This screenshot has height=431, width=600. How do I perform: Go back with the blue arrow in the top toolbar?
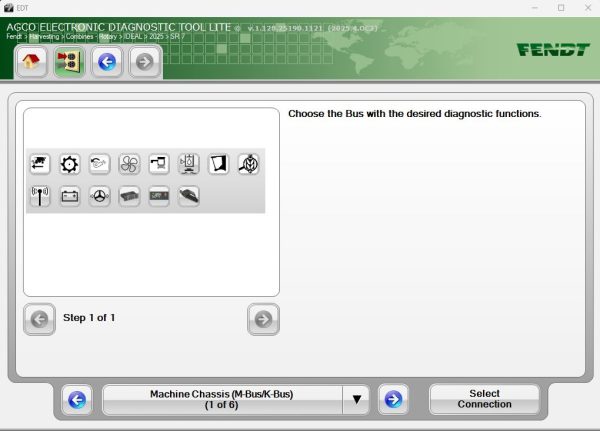tap(107, 61)
